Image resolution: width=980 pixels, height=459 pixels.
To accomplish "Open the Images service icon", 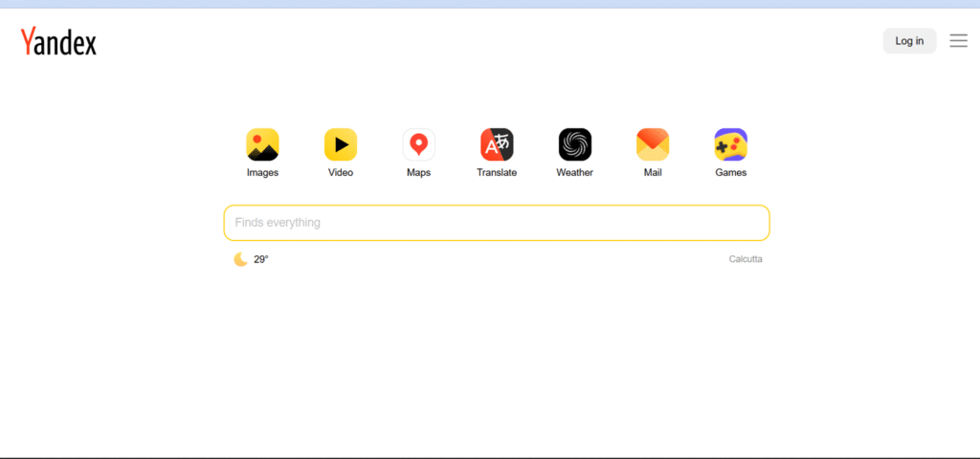I will pos(262,144).
